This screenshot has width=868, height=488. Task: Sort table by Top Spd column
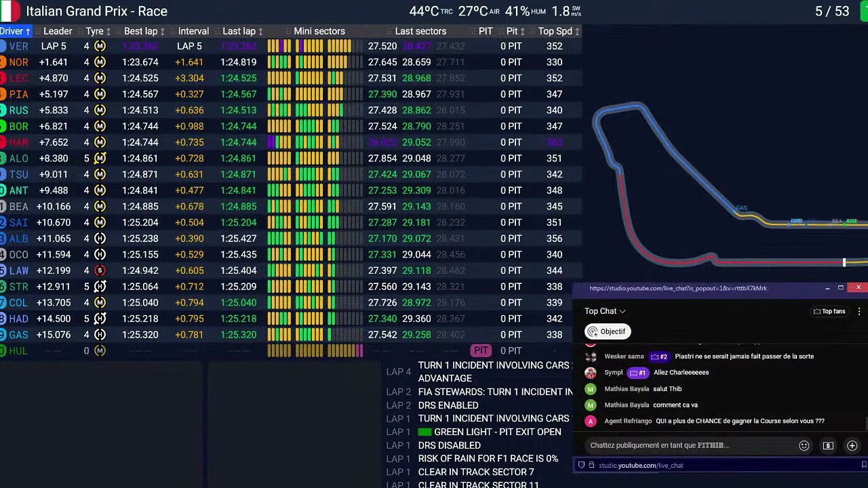pyautogui.click(x=559, y=31)
